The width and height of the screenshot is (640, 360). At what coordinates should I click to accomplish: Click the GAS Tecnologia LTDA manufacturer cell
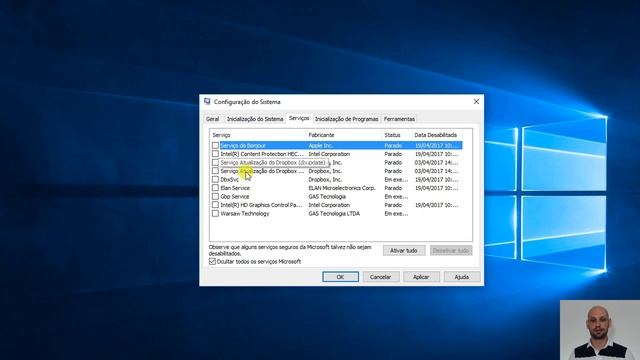coord(334,213)
